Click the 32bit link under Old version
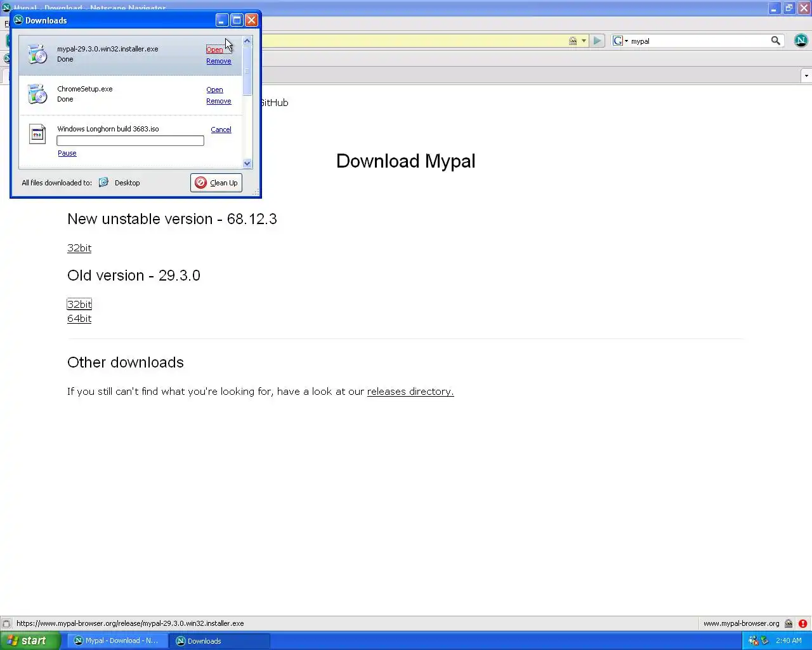Screen dimensions: 812x650 (x=79, y=305)
